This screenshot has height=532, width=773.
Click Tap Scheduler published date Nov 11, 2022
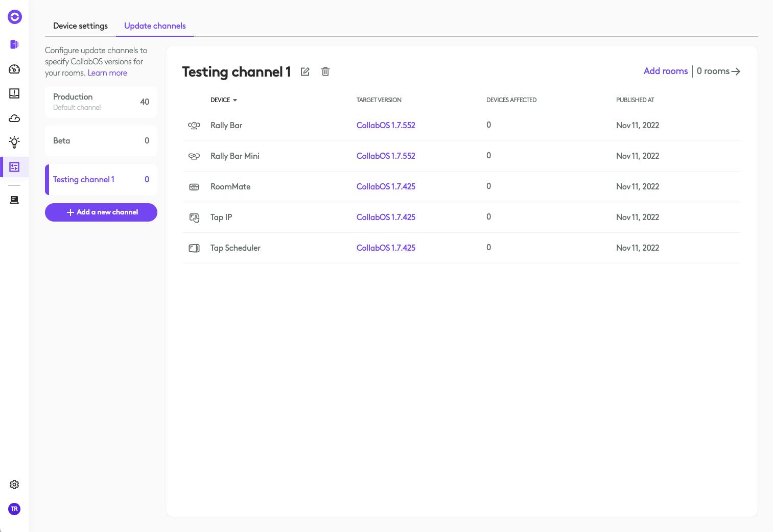click(x=638, y=248)
